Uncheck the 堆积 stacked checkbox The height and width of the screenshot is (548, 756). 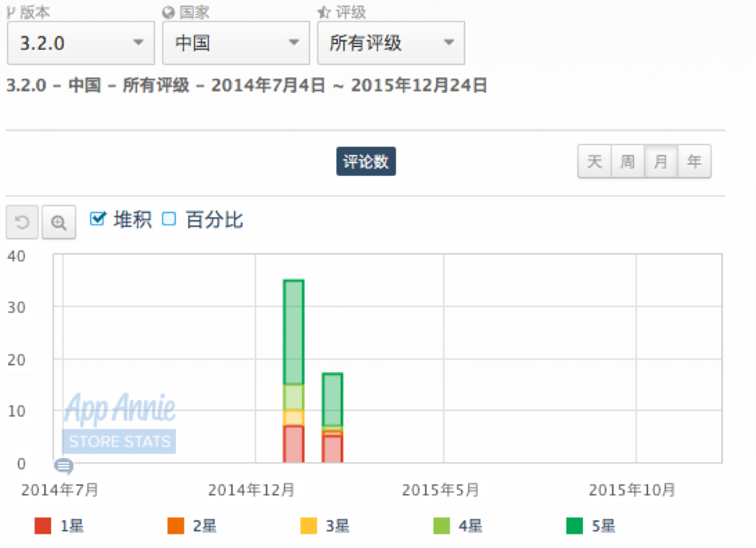point(98,219)
